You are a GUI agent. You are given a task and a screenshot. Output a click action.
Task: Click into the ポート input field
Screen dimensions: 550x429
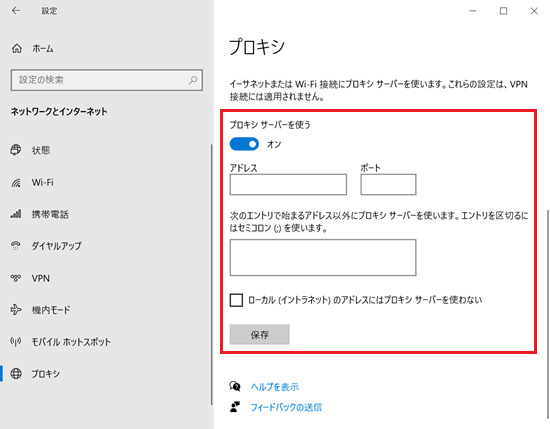point(388,185)
